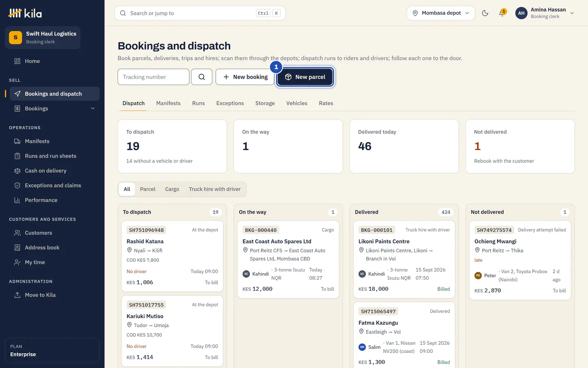
Task: Click Amina Hassan AH avatar
Action: pos(521,13)
